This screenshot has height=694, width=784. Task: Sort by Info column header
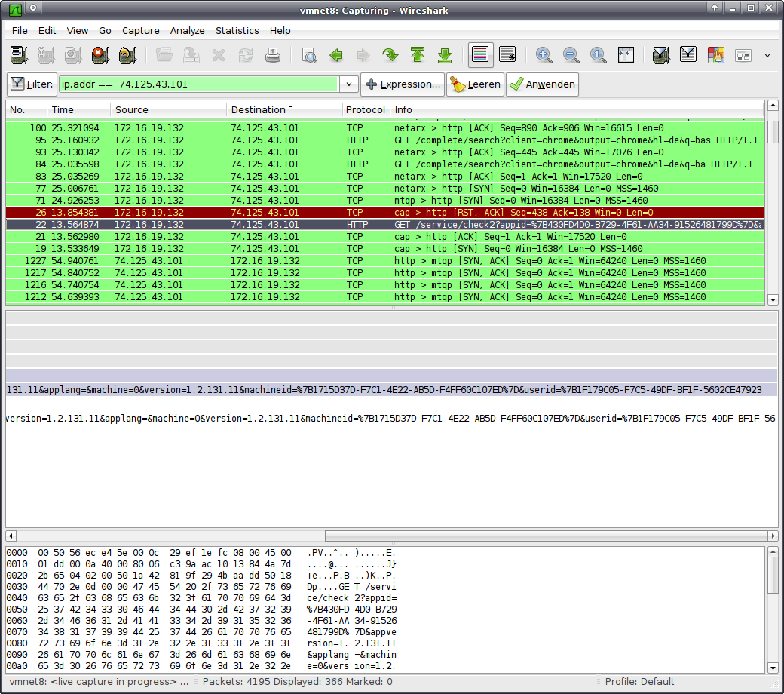[x=577, y=109]
